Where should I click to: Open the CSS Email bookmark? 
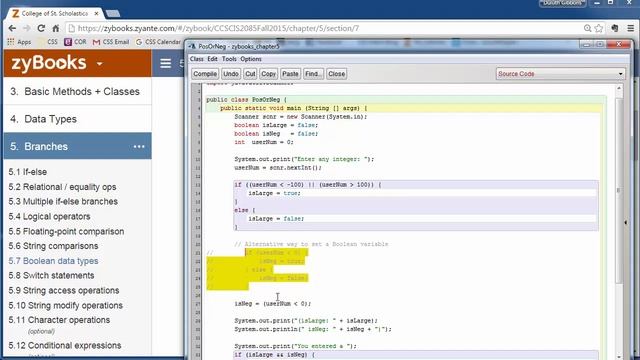[111, 42]
